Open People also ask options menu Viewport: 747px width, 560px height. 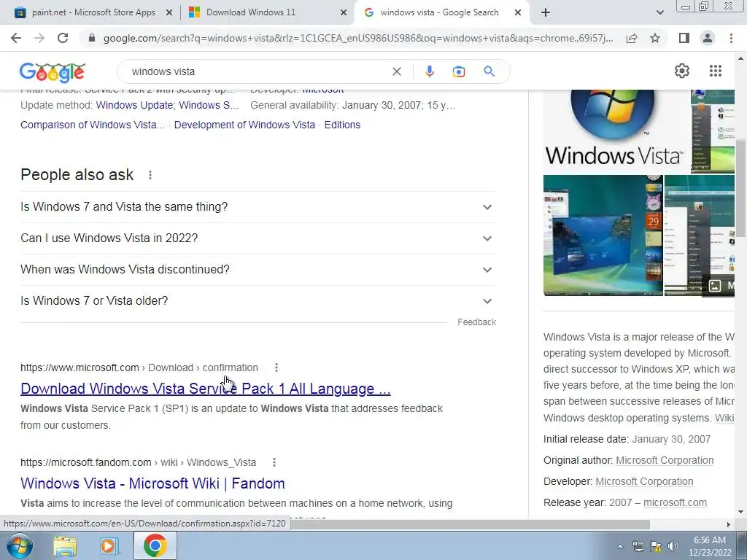150,175
